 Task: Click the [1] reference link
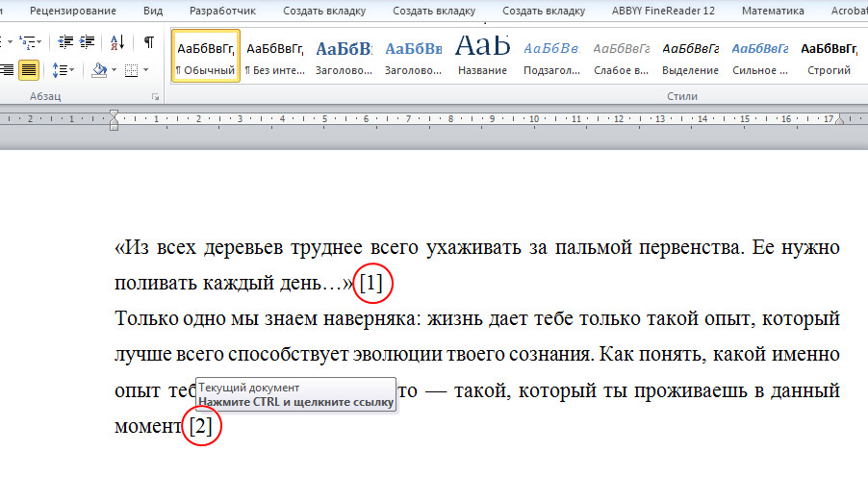(x=370, y=283)
